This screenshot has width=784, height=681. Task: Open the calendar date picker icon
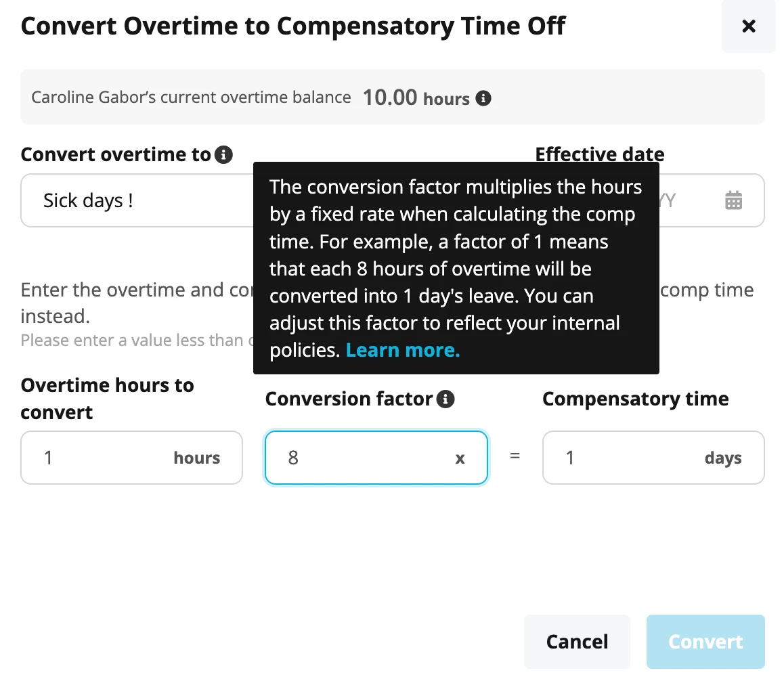pos(733,200)
